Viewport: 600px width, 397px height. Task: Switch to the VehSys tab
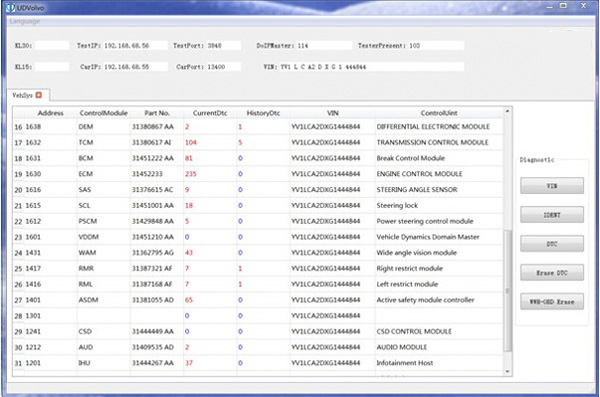(x=23, y=95)
